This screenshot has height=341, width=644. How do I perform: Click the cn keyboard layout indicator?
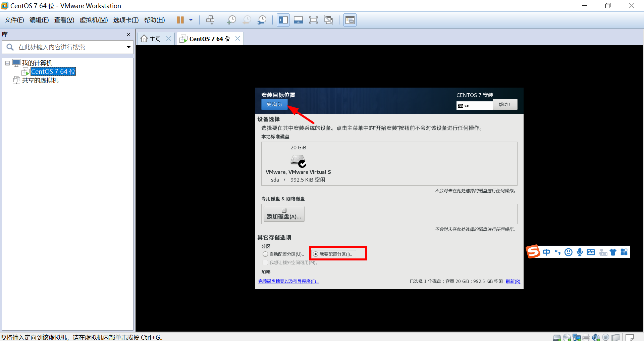coord(474,105)
